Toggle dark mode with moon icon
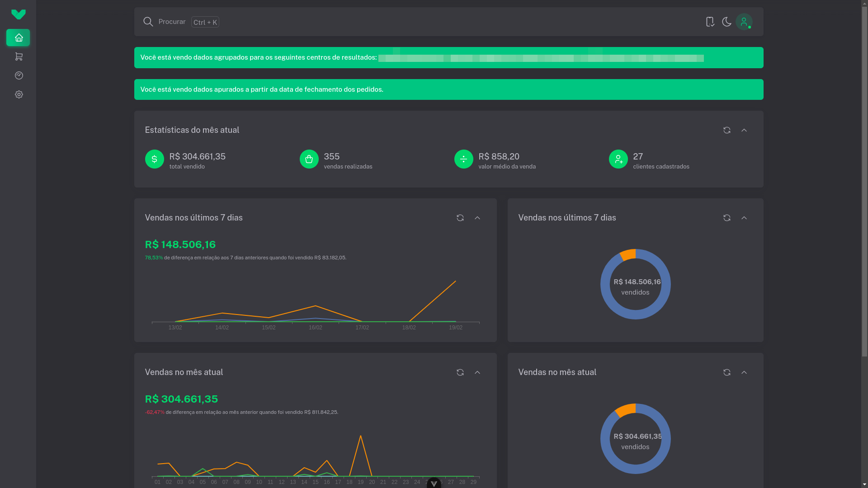This screenshot has height=488, width=868. coord(726,22)
